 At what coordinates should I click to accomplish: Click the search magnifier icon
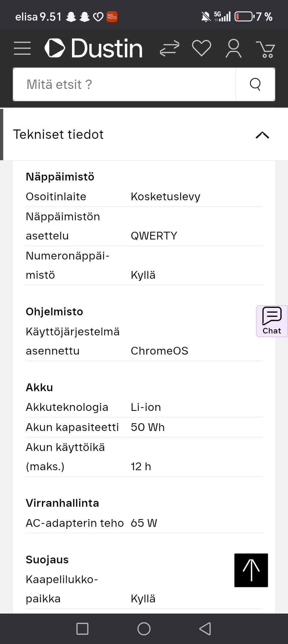[255, 84]
